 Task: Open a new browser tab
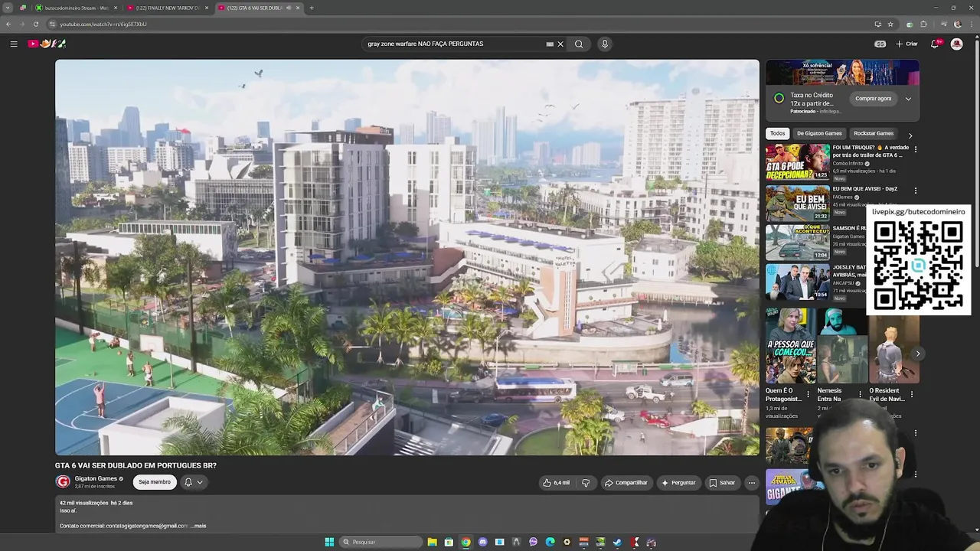coord(312,8)
